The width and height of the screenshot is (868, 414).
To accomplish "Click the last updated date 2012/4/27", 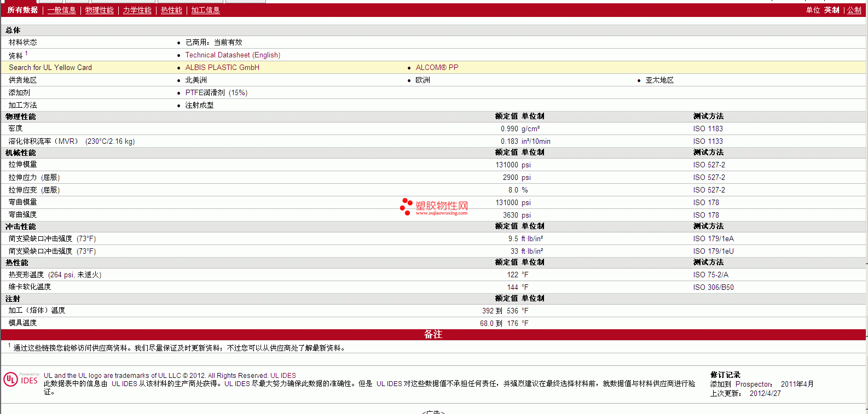I will (765, 394).
